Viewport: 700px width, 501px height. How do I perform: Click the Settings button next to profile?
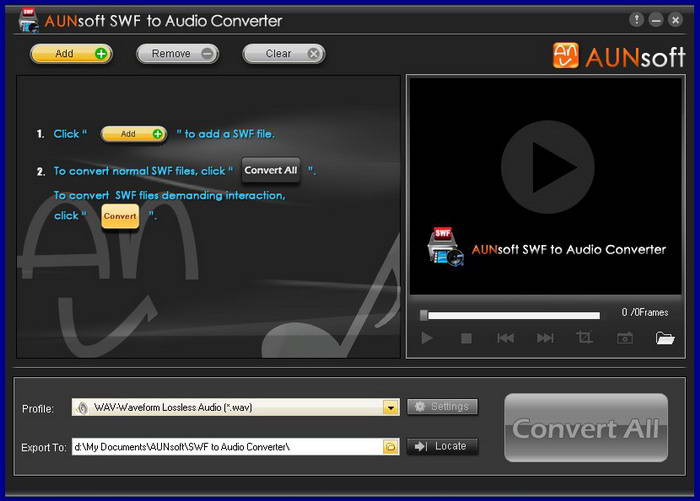[442, 407]
